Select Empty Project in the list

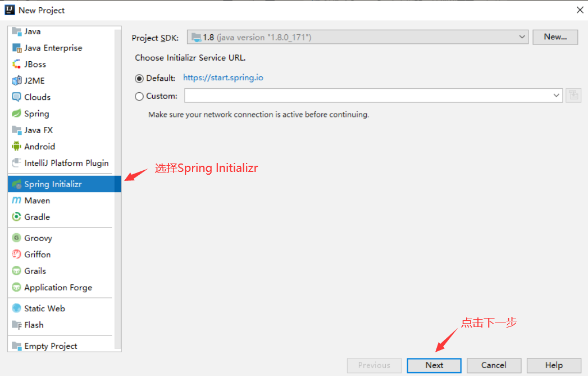click(60, 346)
